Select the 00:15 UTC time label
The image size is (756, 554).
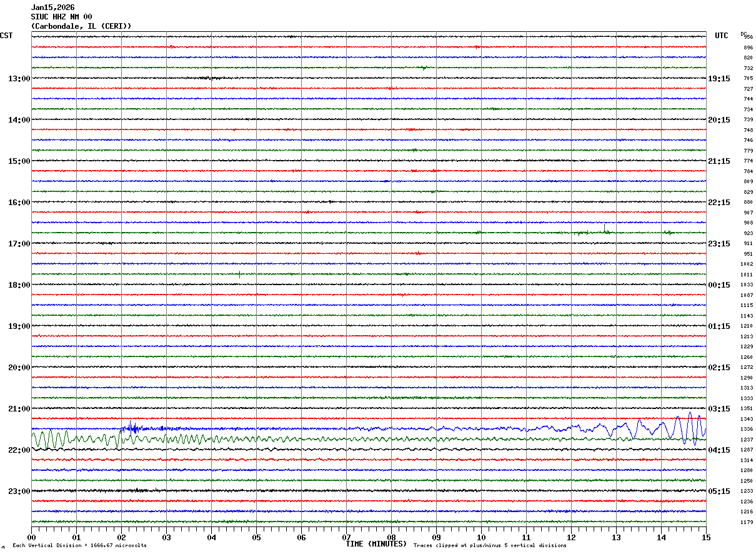pyautogui.click(x=719, y=285)
